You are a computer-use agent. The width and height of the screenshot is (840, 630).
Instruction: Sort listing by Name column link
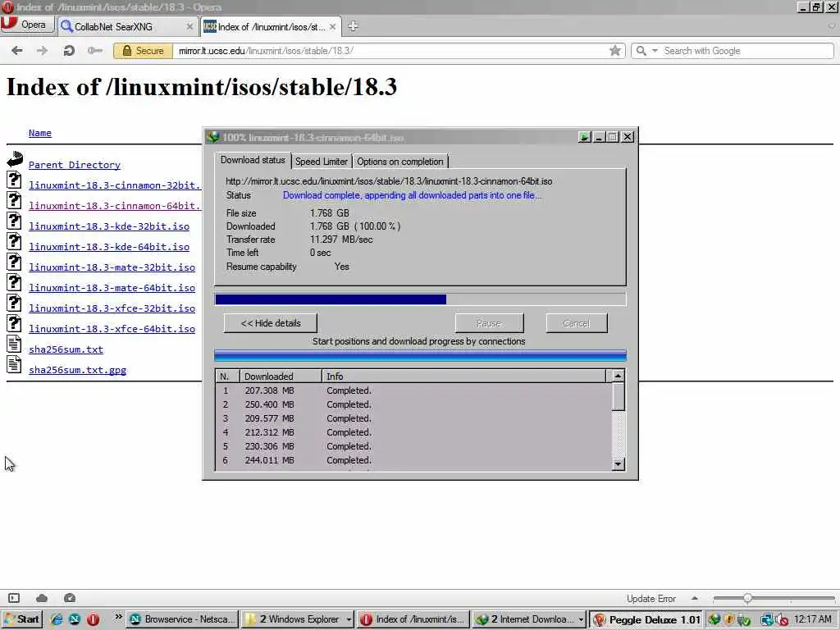pos(40,133)
